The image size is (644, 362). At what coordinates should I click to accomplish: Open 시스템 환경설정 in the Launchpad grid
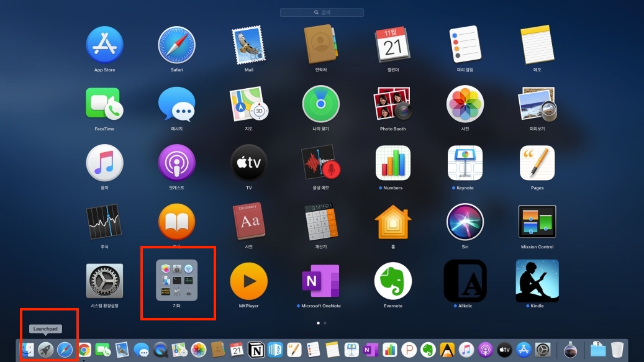point(104,281)
